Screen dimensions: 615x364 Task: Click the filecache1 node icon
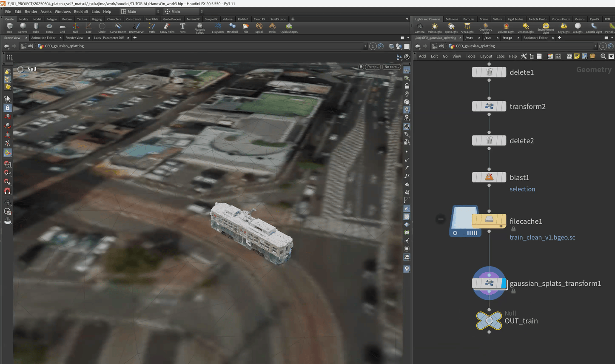tap(489, 219)
